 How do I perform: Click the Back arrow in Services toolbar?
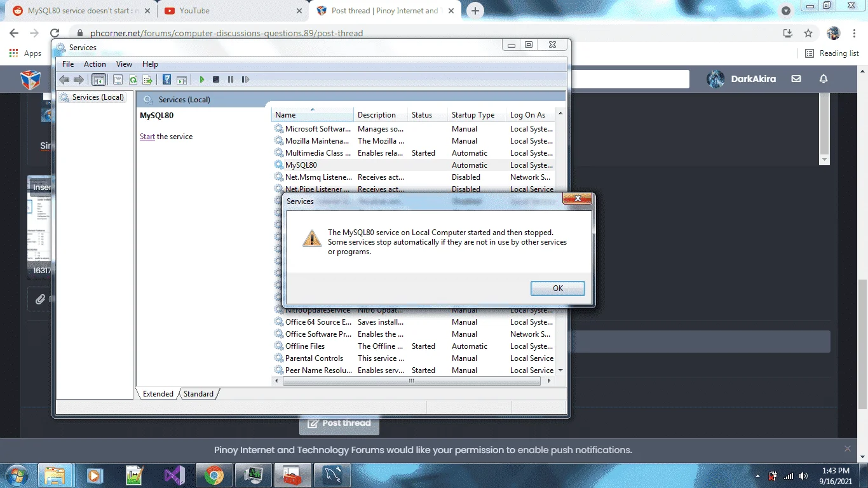[64, 79]
